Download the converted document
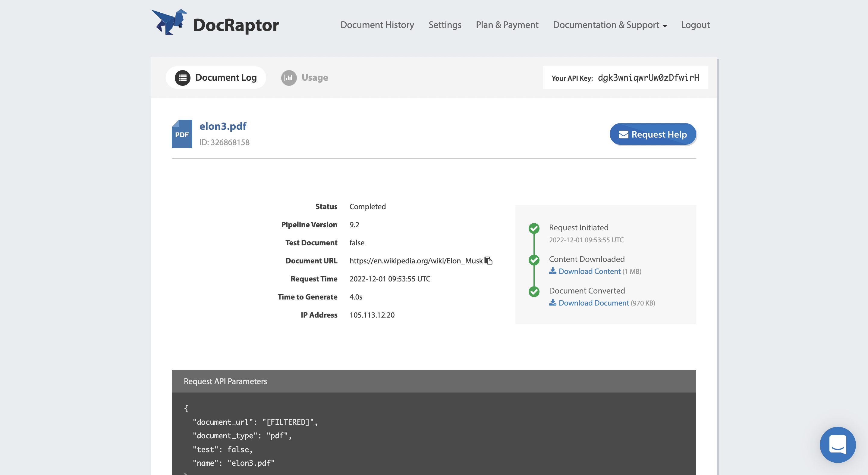Viewport: 868px width, 475px height. (x=593, y=303)
